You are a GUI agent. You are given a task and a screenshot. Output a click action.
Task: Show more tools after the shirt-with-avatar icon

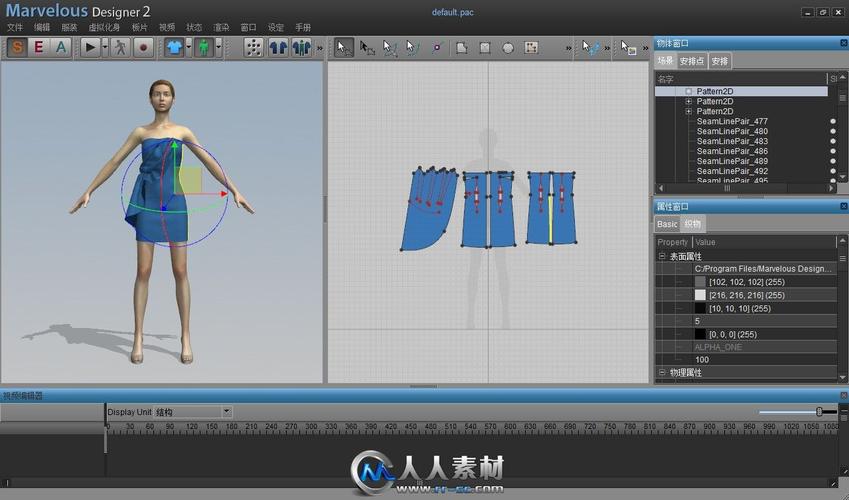[320, 48]
